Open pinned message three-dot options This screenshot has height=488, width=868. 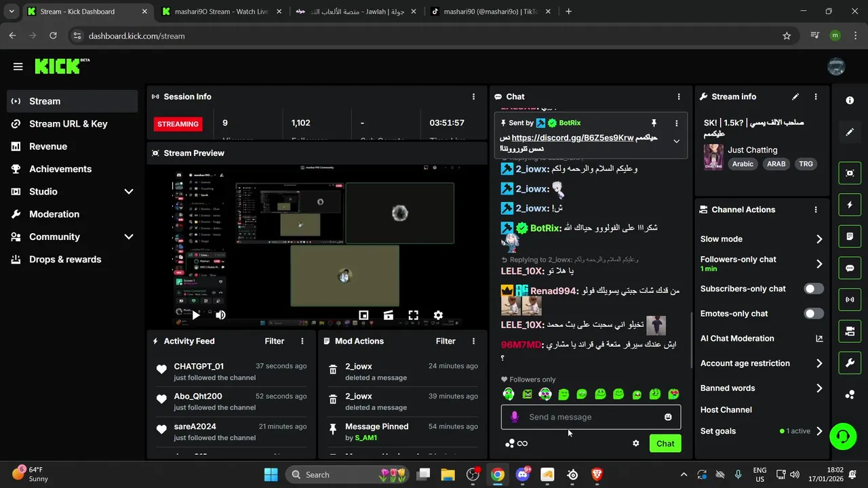point(676,123)
